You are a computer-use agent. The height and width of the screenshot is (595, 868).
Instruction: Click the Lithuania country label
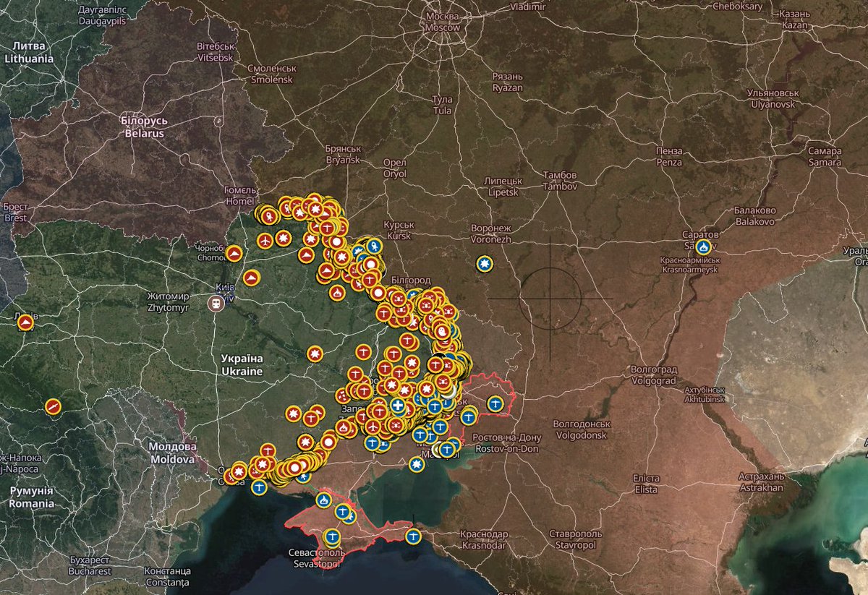(28, 53)
